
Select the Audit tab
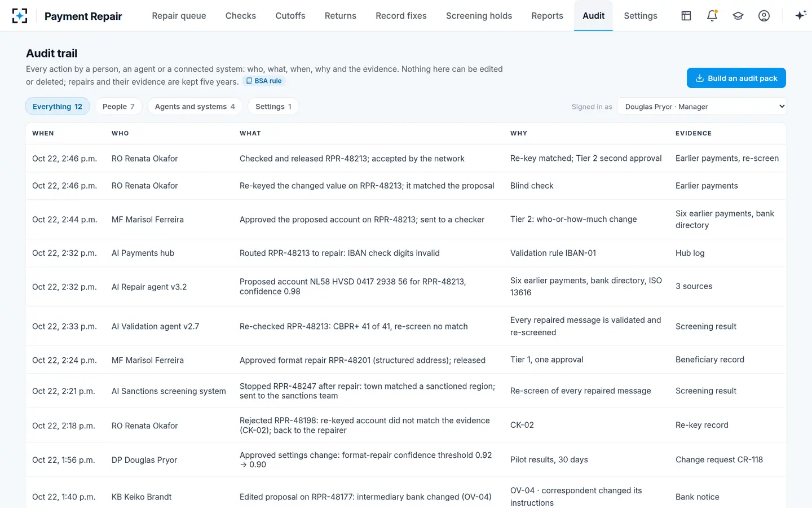coord(593,16)
